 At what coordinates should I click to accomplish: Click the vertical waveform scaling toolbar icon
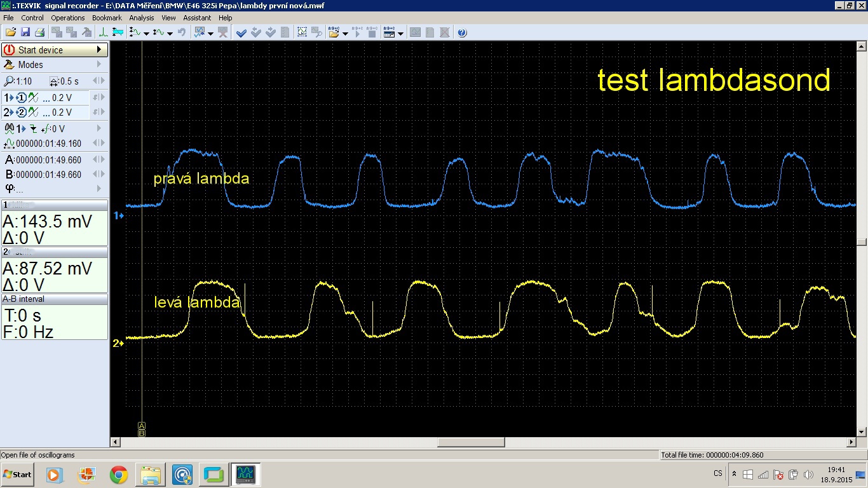coord(135,32)
